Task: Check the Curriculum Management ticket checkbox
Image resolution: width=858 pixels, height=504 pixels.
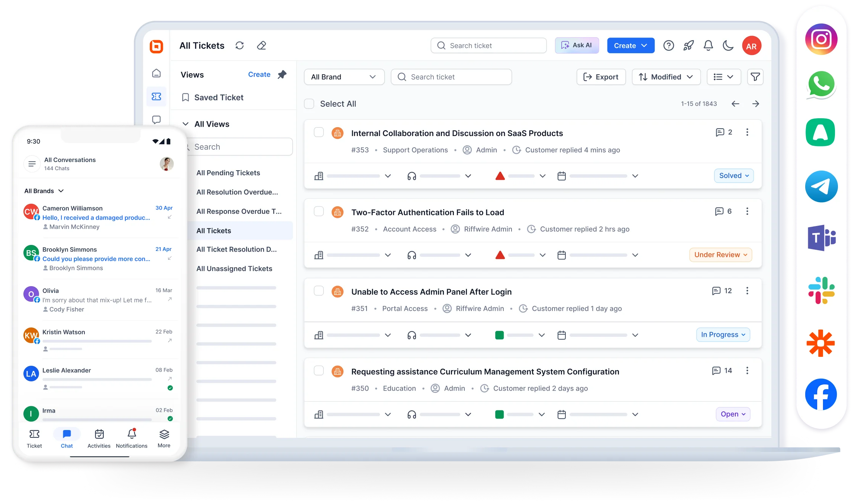Action: point(319,371)
